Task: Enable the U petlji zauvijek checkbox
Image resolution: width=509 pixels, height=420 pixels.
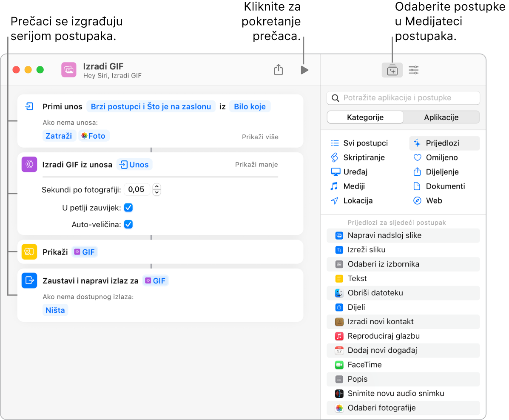Action: (x=128, y=207)
